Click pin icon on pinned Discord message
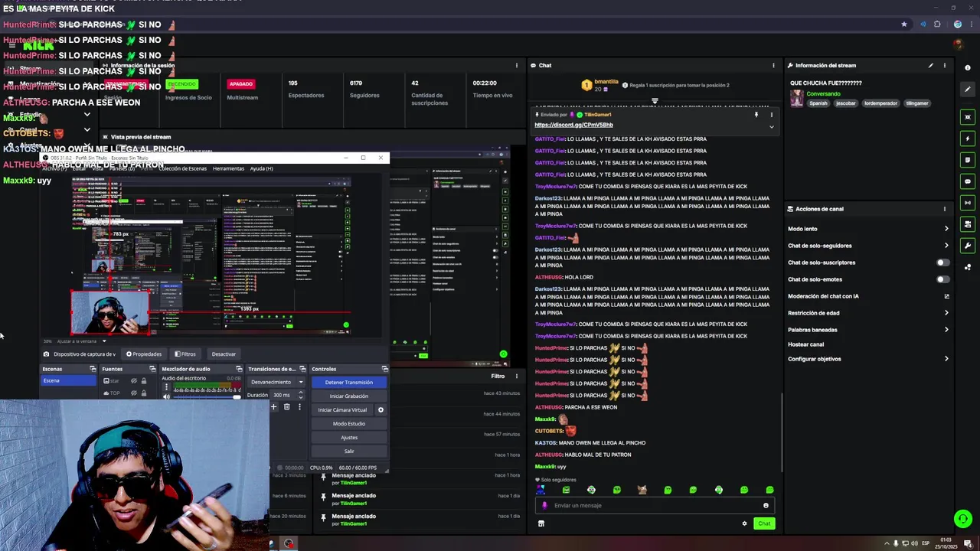Screen dimensions: 980x551 pos(756,115)
